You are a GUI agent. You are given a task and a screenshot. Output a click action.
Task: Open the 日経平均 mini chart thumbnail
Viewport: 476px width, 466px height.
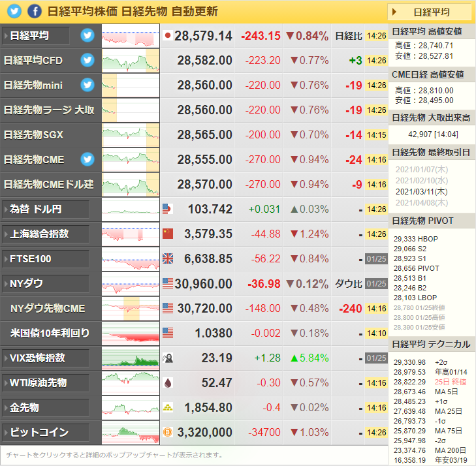point(131,35)
